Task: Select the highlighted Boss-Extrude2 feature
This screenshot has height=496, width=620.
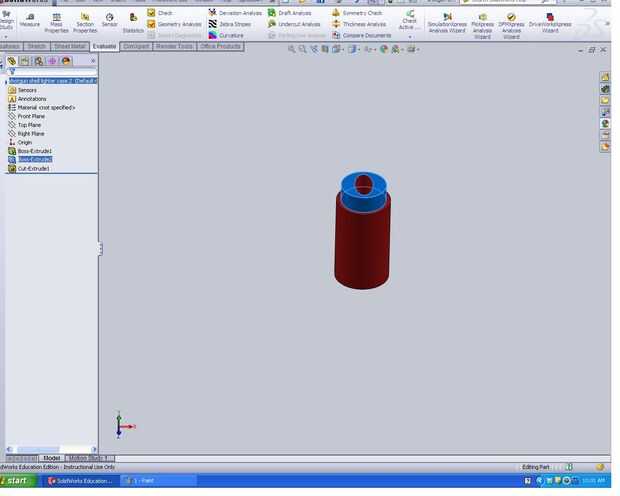Action: click(x=30, y=159)
